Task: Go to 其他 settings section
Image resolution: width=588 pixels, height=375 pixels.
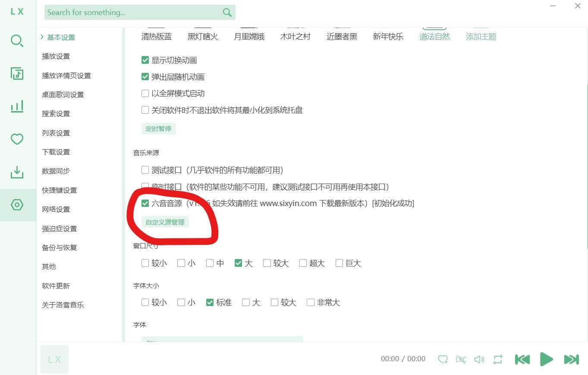Action: (49, 267)
